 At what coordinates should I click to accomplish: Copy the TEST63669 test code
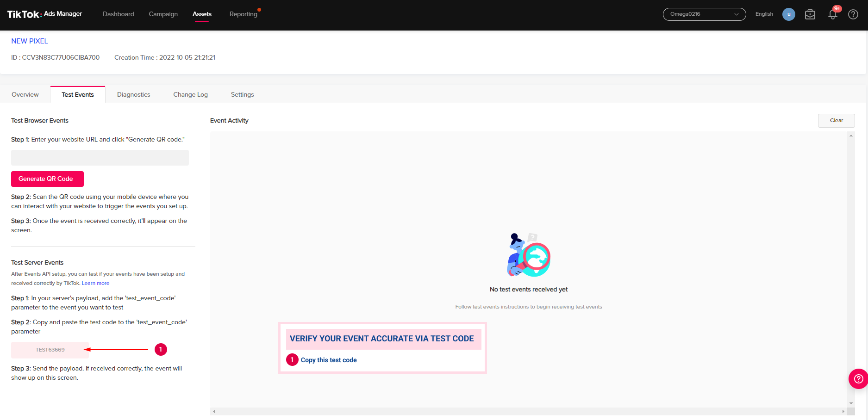pyautogui.click(x=50, y=350)
